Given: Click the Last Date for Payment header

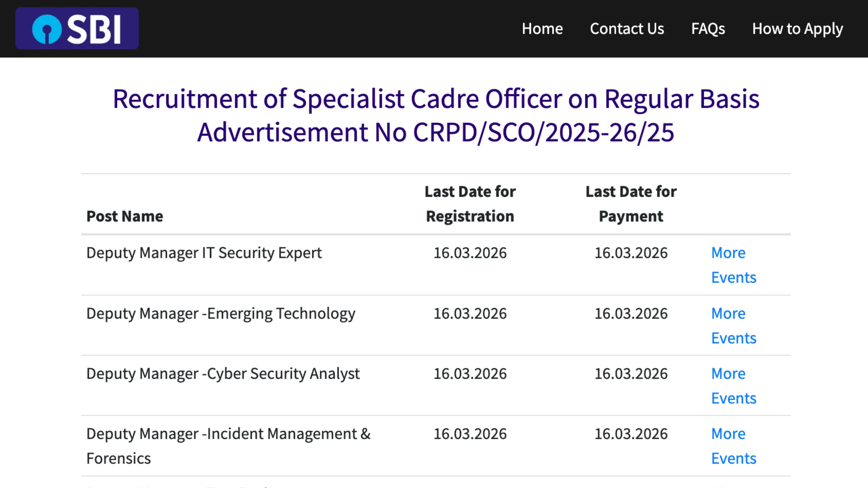Looking at the screenshot, I should point(631,203).
